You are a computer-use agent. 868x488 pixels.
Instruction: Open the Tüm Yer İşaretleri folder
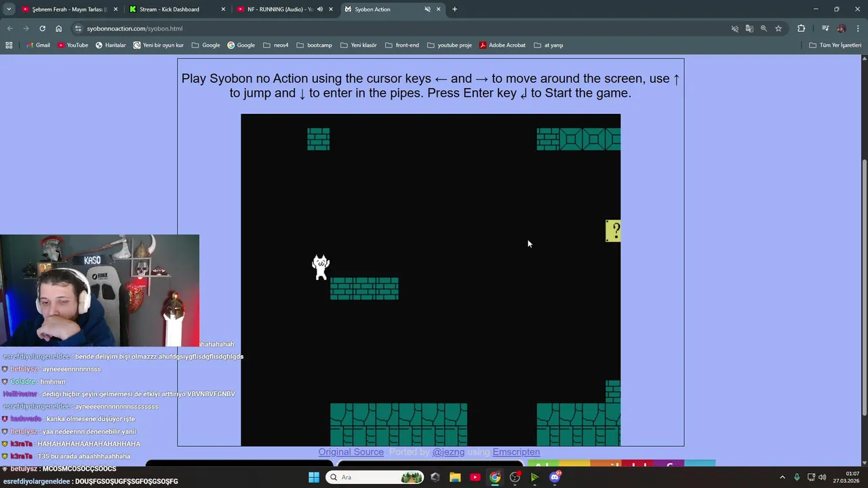point(835,45)
